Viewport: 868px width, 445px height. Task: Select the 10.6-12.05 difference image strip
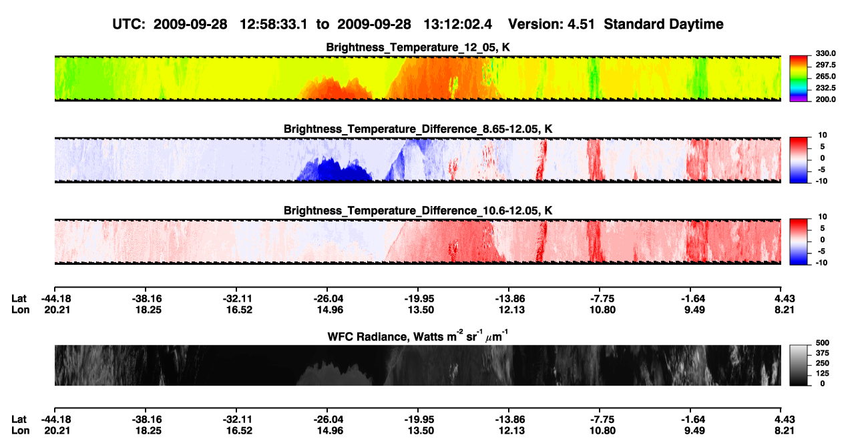[x=417, y=242]
